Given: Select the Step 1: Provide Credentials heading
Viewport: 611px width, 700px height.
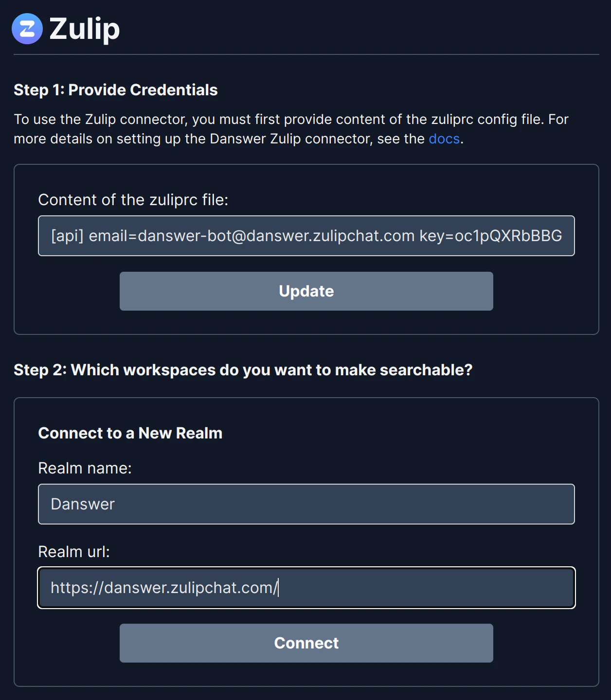Looking at the screenshot, I should click(x=116, y=90).
